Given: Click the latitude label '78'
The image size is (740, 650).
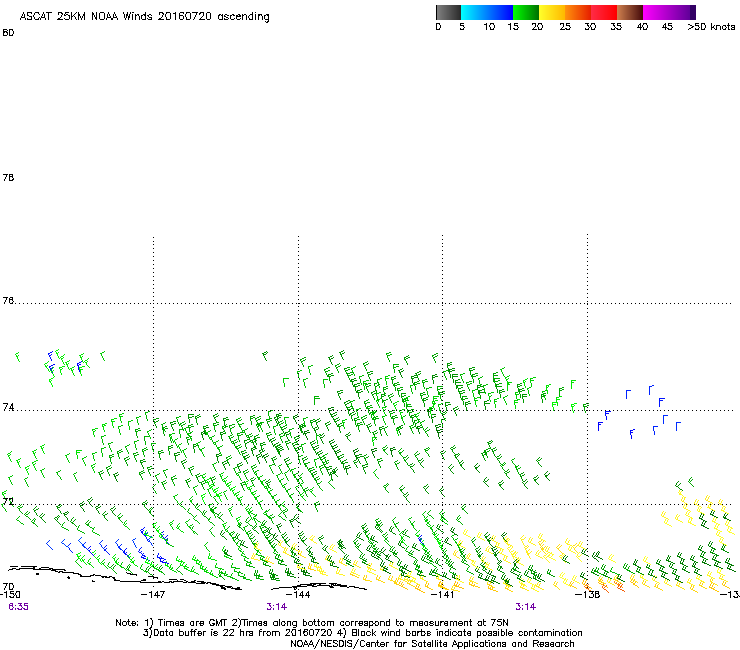Looking at the screenshot, I should point(8,177).
